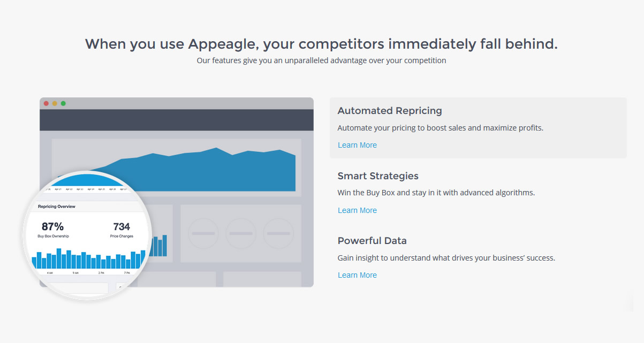Click the magnified bar chart graphic
Viewport: 644px width, 343px height.
point(89,258)
